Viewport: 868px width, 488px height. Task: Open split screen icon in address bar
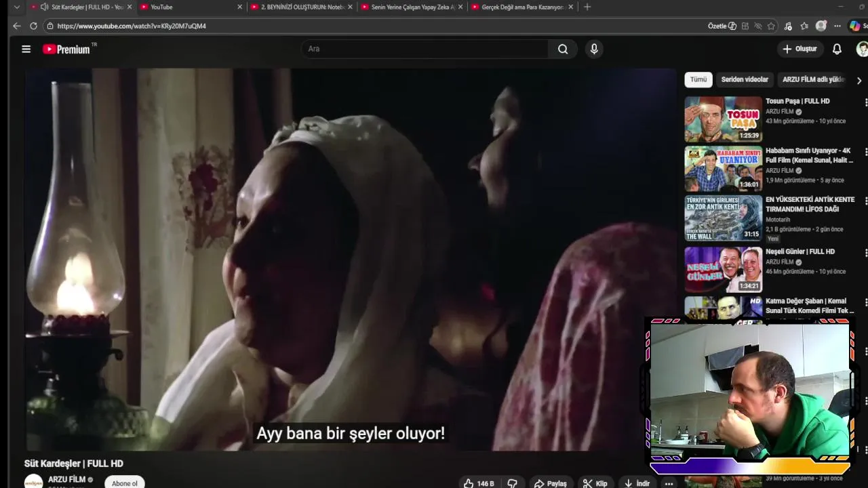(745, 26)
